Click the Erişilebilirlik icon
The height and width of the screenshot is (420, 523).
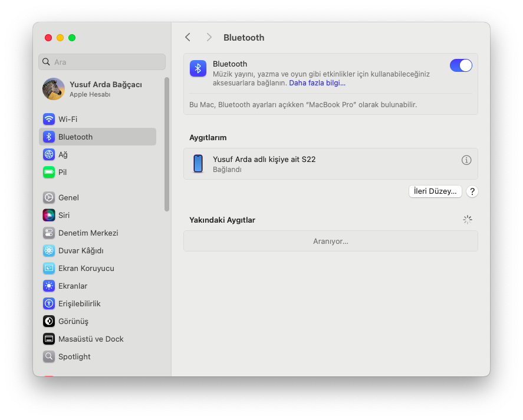pyautogui.click(x=49, y=303)
